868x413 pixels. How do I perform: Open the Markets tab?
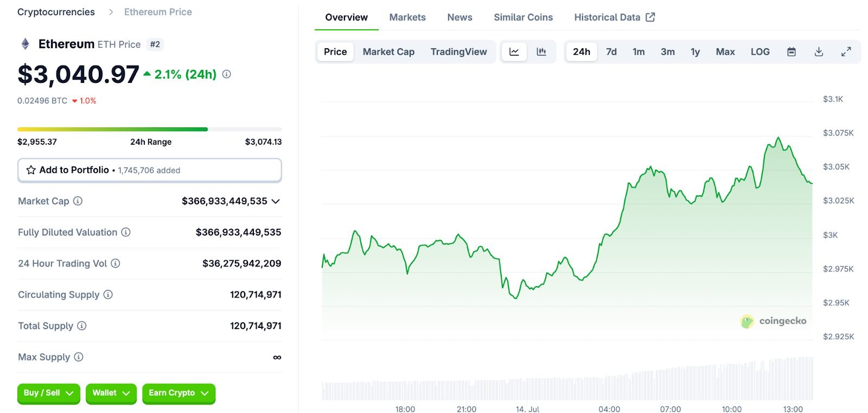point(407,17)
